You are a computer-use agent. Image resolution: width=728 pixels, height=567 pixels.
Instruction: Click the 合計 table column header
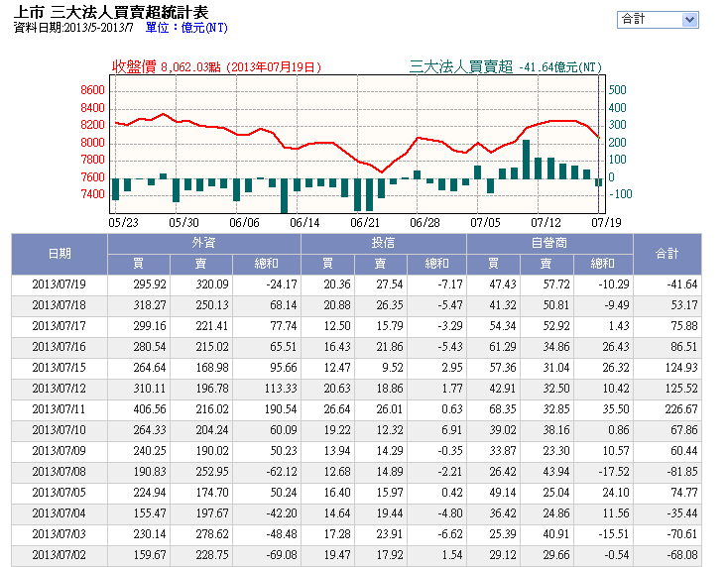[x=667, y=254]
